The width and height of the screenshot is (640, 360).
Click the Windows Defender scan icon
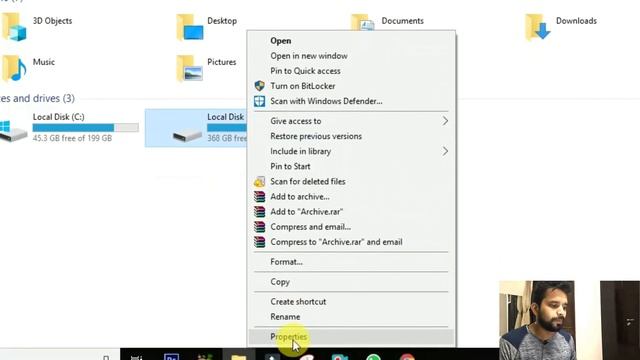(260, 101)
